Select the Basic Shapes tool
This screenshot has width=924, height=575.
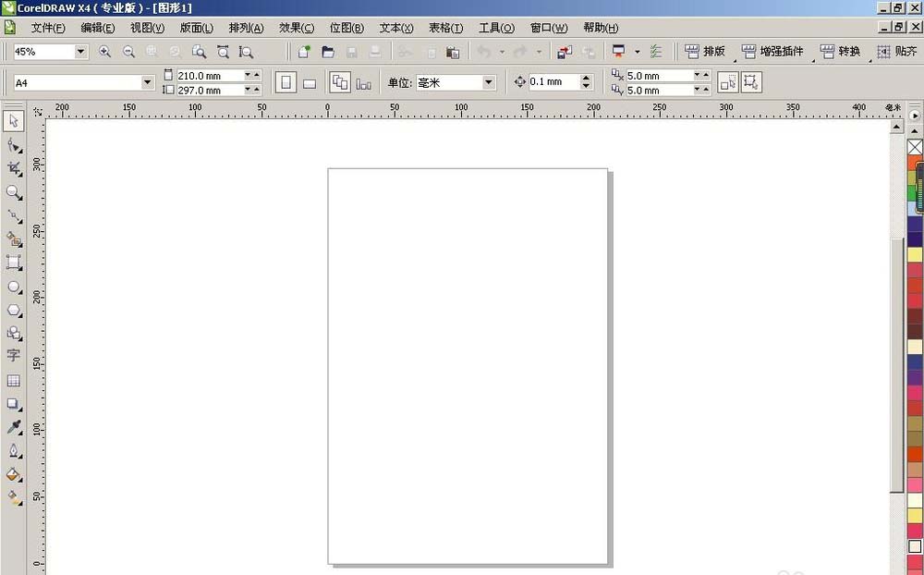[14, 333]
